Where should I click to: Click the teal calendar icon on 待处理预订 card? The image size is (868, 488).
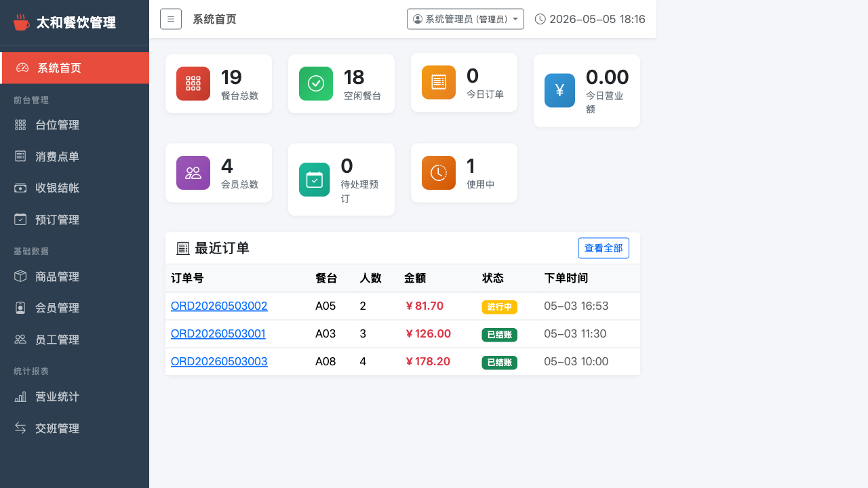[315, 180]
